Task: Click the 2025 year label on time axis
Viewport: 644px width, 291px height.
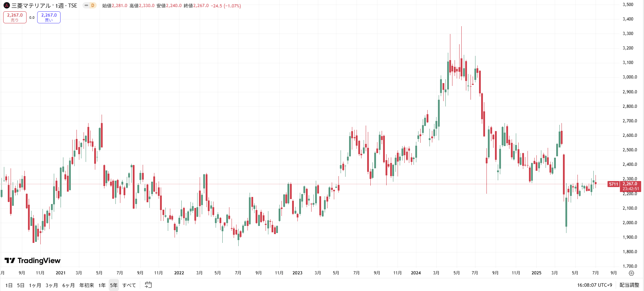Action: pyautogui.click(x=536, y=273)
